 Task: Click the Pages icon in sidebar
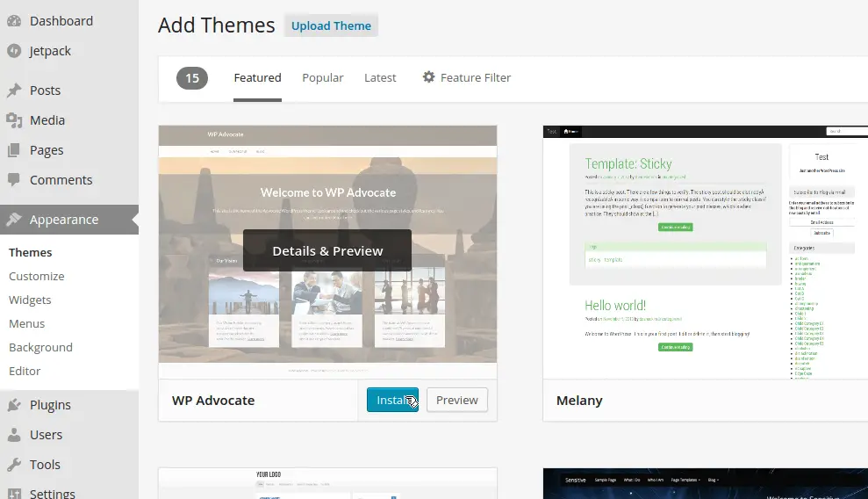coord(14,150)
